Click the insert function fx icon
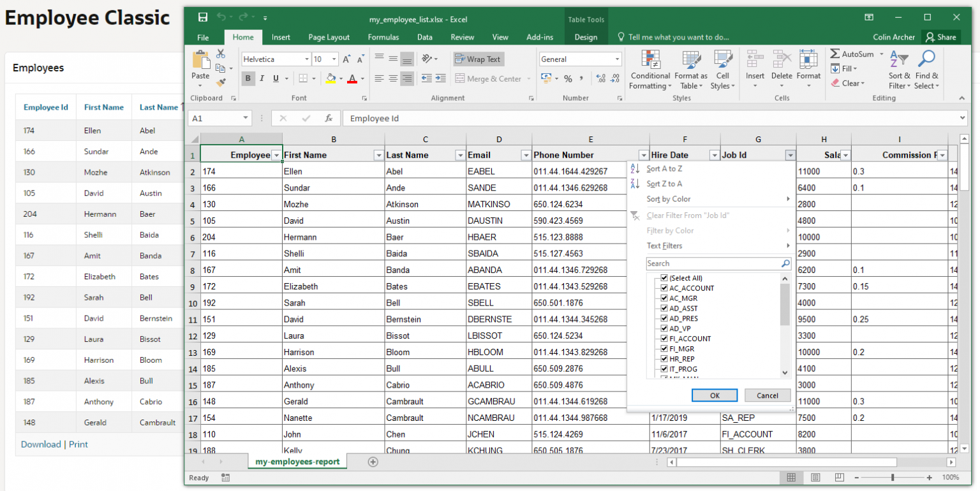The height and width of the screenshot is (491, 980). click(329, 119)
